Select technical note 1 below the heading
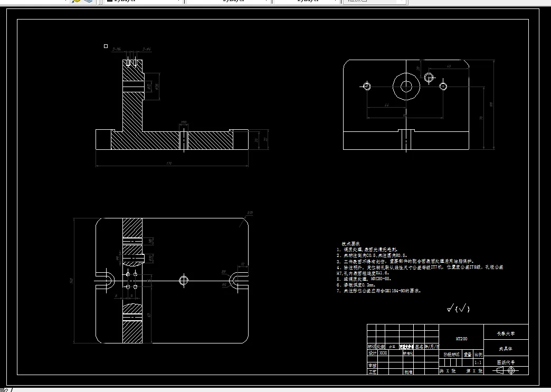 pos(367,250)
